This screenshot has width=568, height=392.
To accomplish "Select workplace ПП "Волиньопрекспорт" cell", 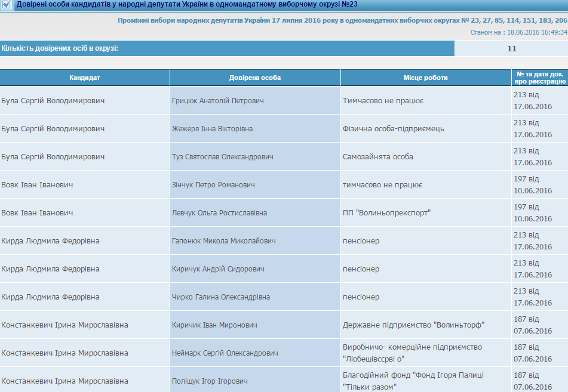I will point(386,213).
